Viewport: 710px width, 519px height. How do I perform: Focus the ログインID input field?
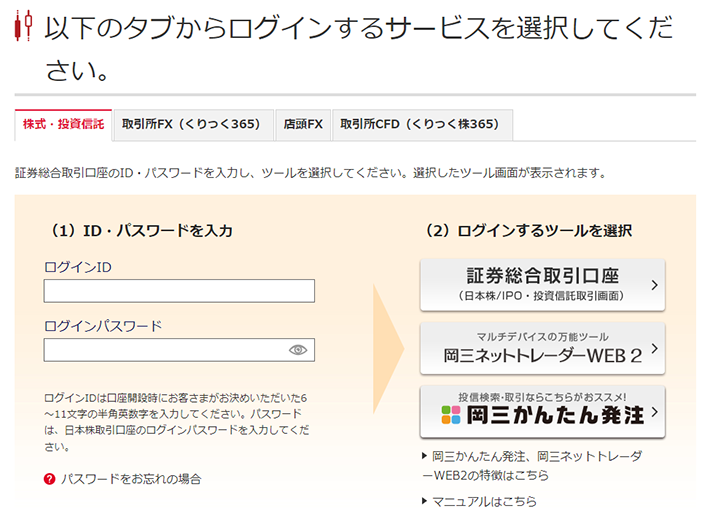coord(179,291)
